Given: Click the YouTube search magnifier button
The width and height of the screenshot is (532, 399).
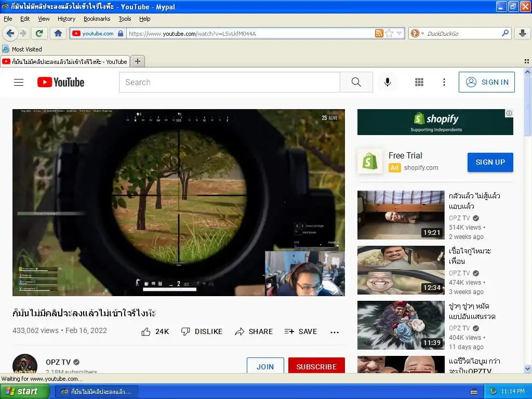Looking at the screenshot, I should [356, 82].
